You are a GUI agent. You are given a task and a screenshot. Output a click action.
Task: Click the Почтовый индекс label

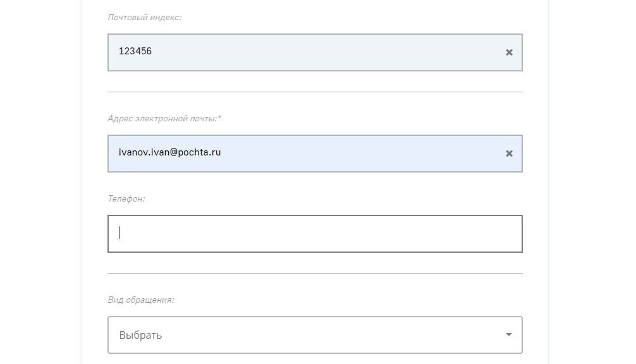[x=144, y=18]
